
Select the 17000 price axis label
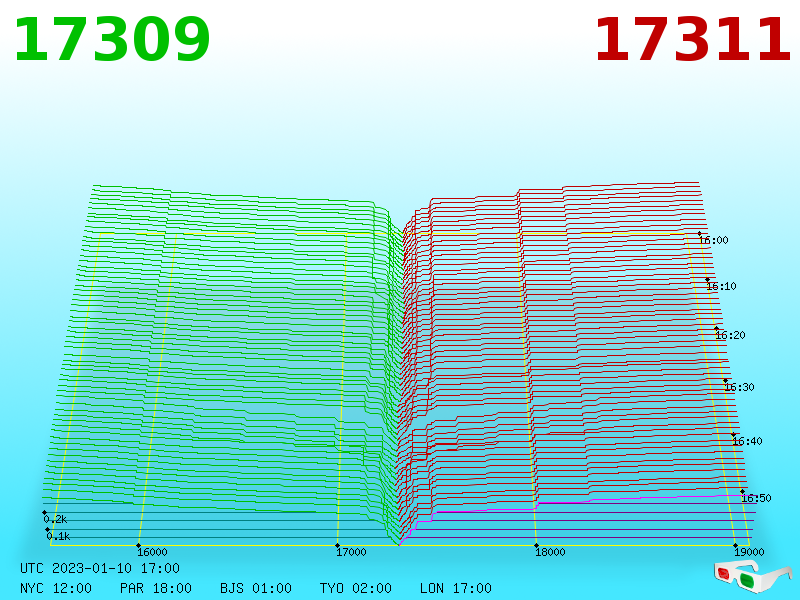point(351,552)
